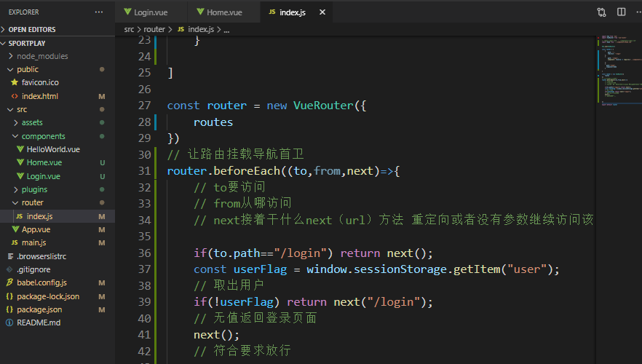Click the index.js breadcrumb segment

[x=201, y=29]
